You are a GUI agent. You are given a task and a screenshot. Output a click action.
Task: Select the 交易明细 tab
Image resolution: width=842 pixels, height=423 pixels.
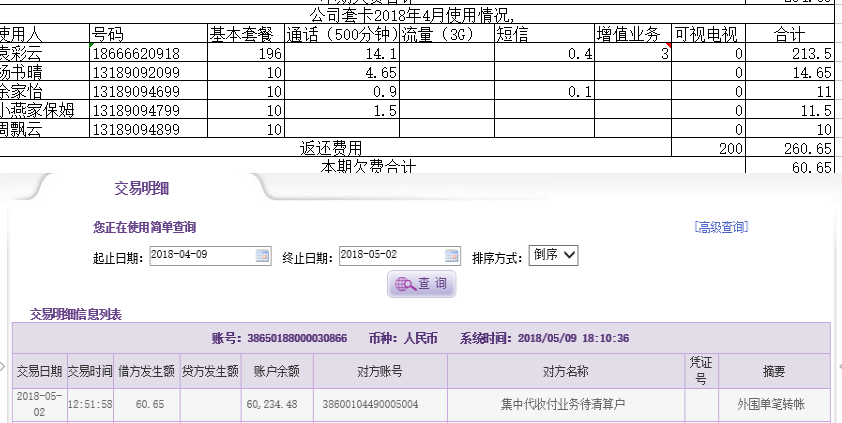click(x=141, y=188)
